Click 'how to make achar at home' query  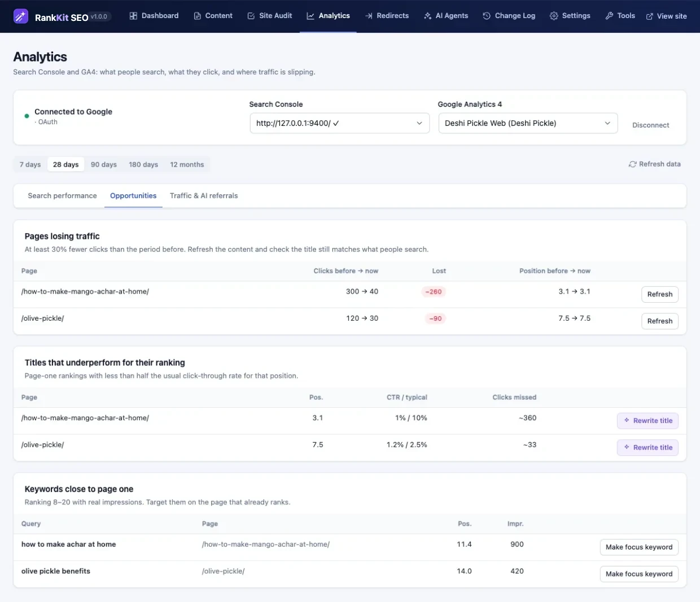point(68,544)
